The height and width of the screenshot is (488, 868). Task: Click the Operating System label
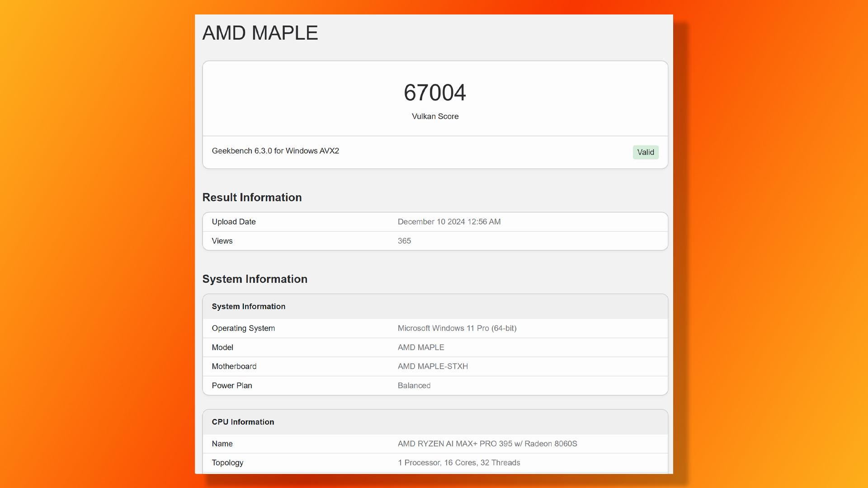pyautogui.click(x=243, y=328)
